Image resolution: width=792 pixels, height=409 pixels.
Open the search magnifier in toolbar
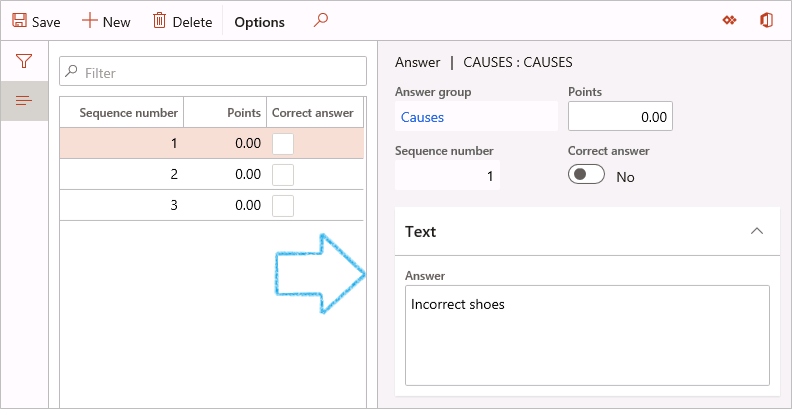(x=321, y=21)
